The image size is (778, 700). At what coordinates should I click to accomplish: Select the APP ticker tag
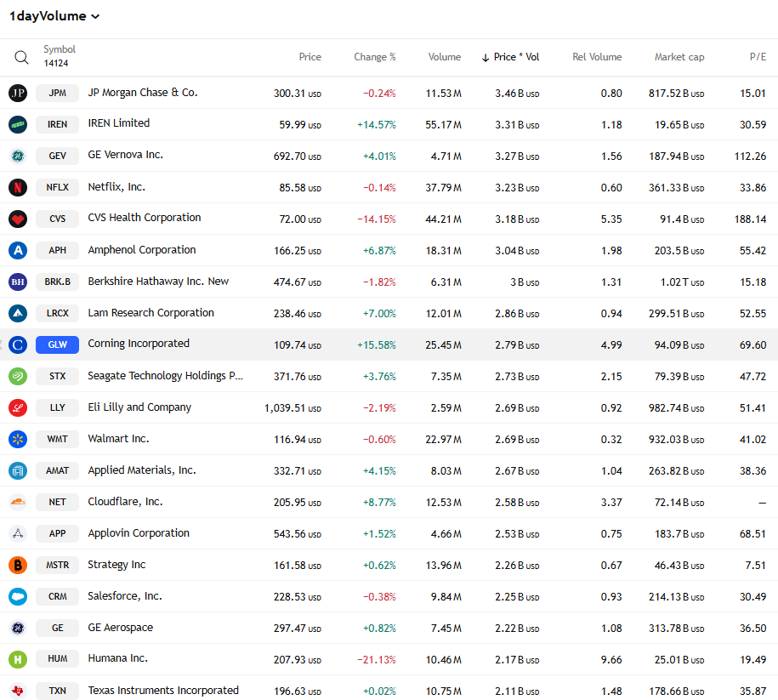click(58, 533)
